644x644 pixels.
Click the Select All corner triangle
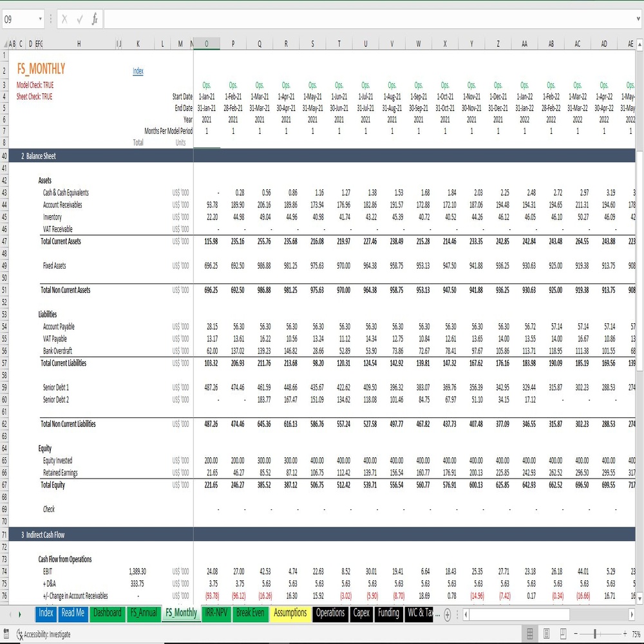[5, 44]
